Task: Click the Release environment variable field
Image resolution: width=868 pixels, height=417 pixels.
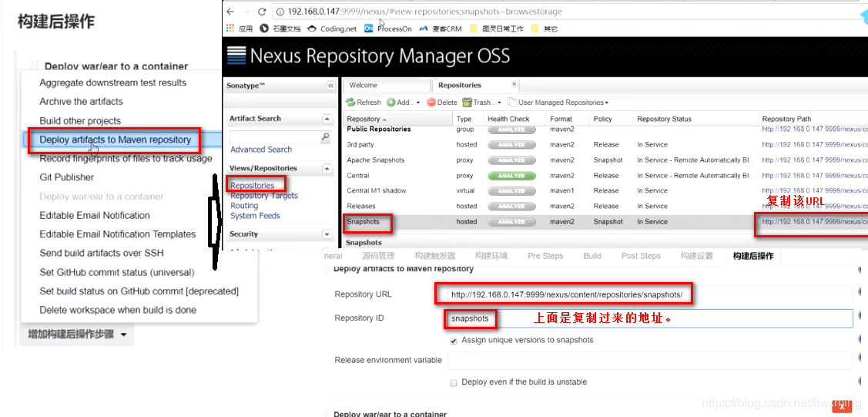Action: click(x=651, y=361)
